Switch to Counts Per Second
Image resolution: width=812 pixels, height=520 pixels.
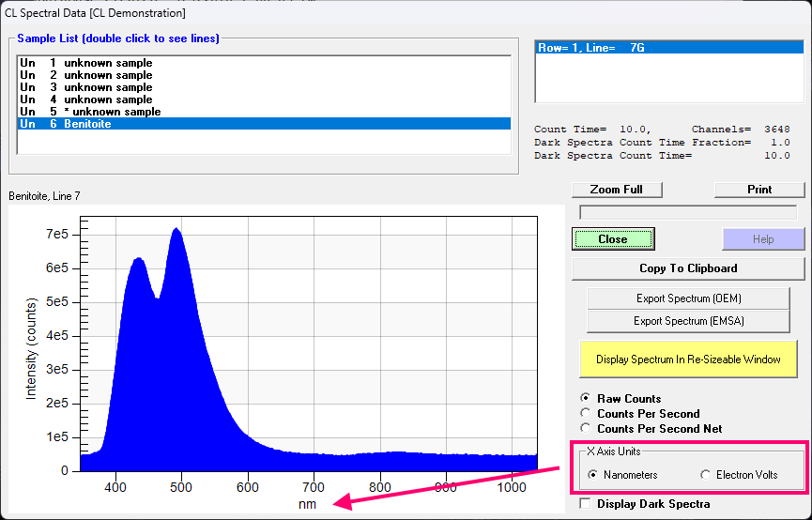click(587, 414)
